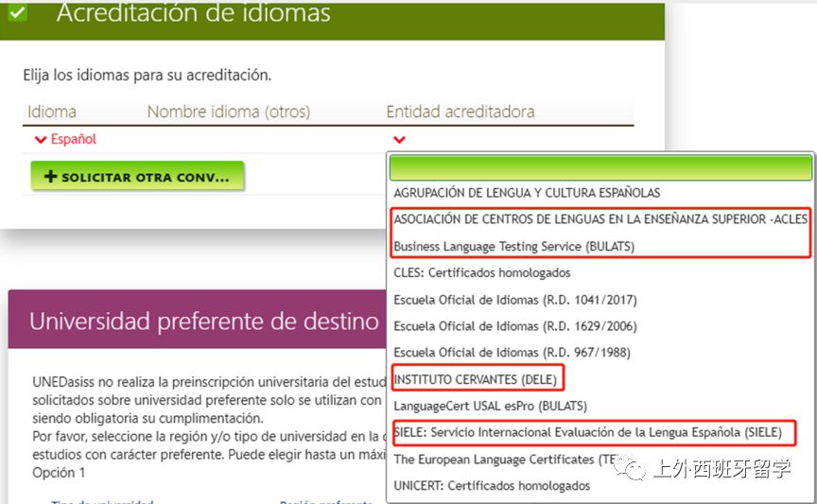This screenshot has height=504, width=817.
Task: Select Agrupación de Lengua y Cultura Españolas
Action: (x=527, y=193)
